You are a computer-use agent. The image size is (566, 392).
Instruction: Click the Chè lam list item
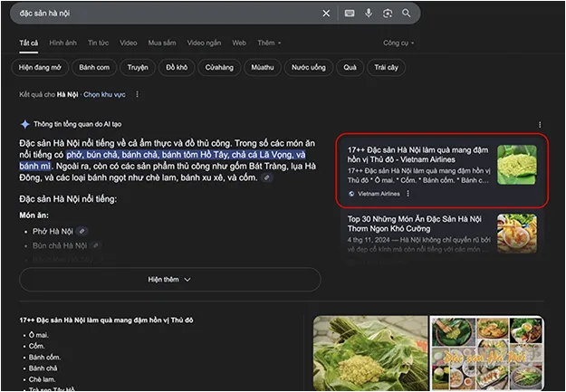pos(42,379)
